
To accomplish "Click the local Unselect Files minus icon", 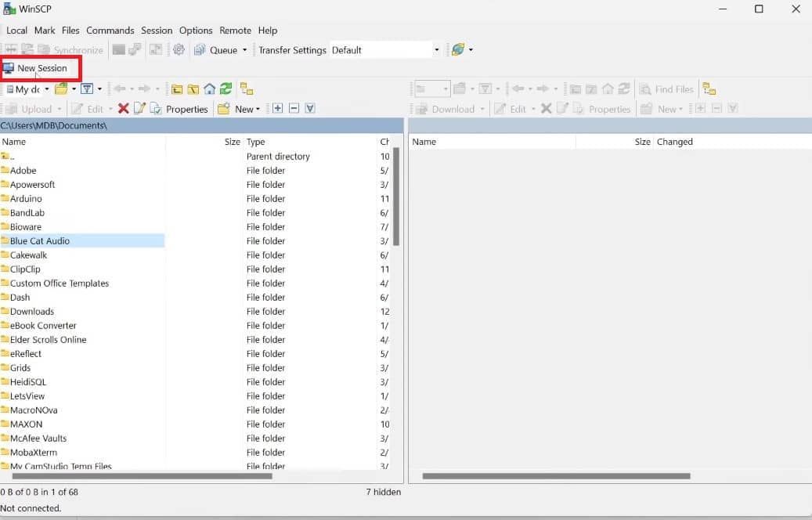I will (294, 109).
